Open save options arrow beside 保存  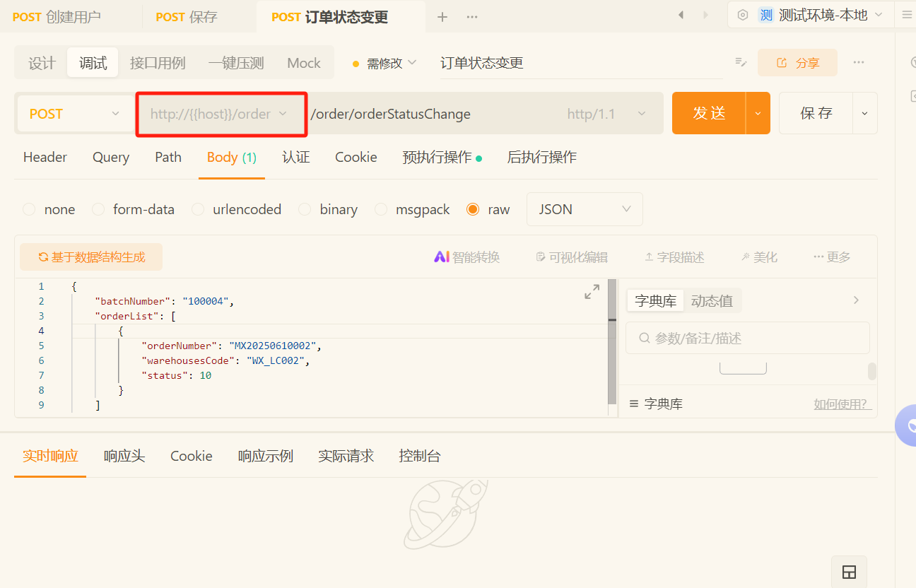865,113
